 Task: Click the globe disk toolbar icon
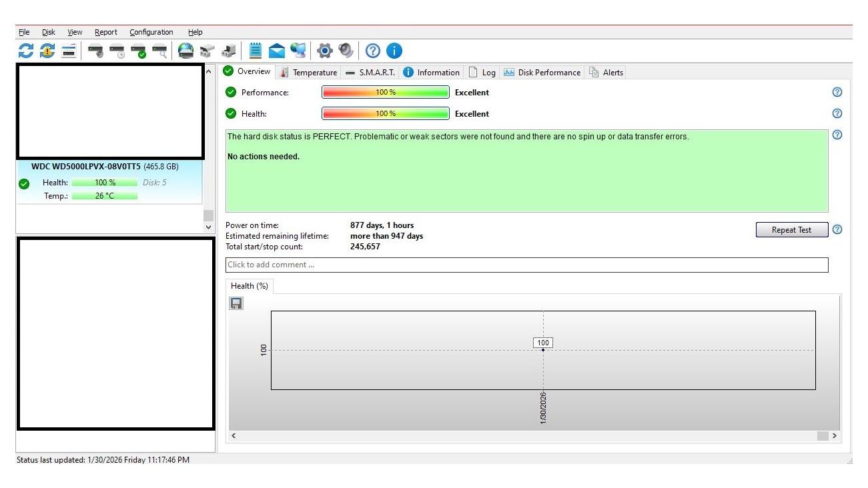tap(186, 51)
